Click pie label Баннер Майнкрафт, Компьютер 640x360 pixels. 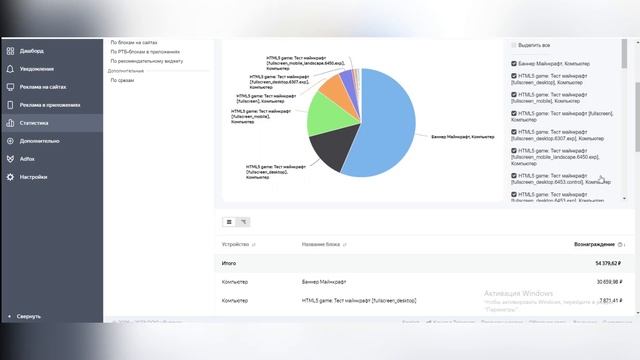point(463,137)
